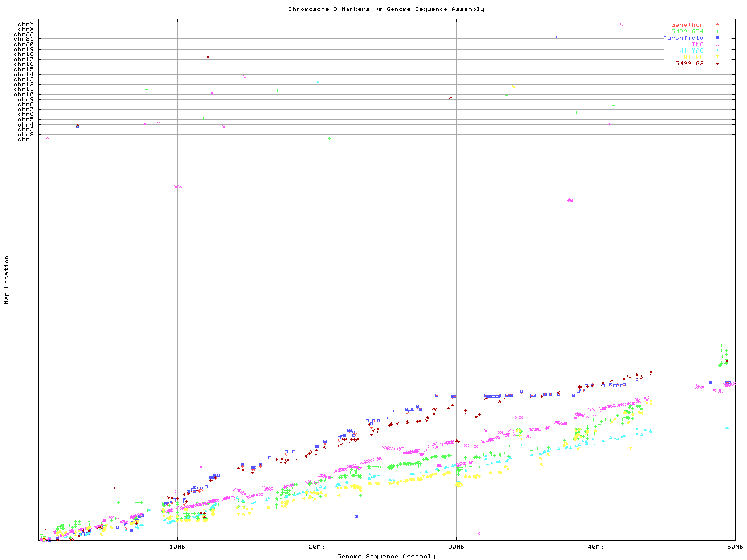747x560 pixels.
Task: Click the GM99 GB4 legend label
Action: click(x=687, y=32)
